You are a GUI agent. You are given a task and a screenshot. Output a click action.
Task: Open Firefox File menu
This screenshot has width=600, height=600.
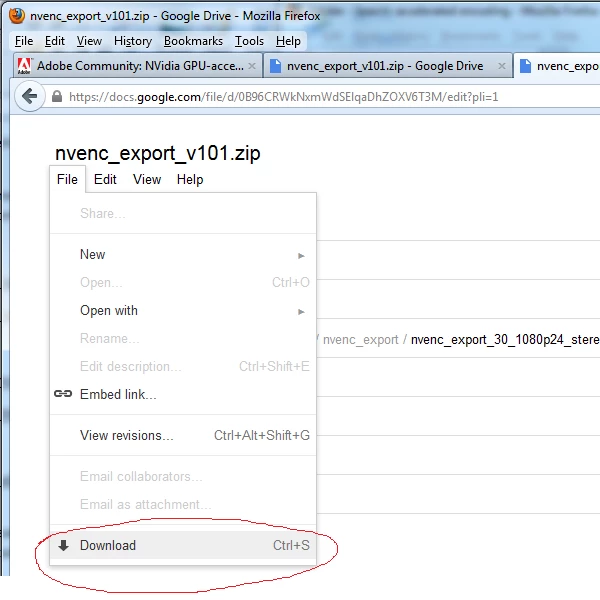click(24, 41)
